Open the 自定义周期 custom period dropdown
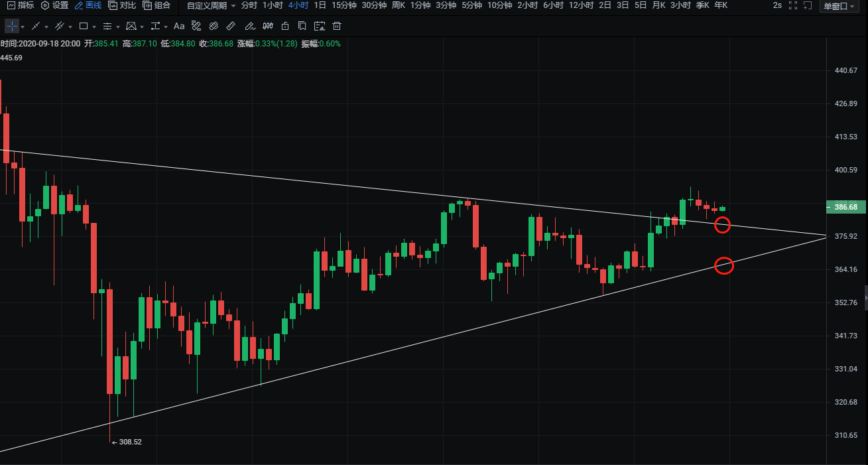This screenshot has height=465, width=868. tap(211, 5)
